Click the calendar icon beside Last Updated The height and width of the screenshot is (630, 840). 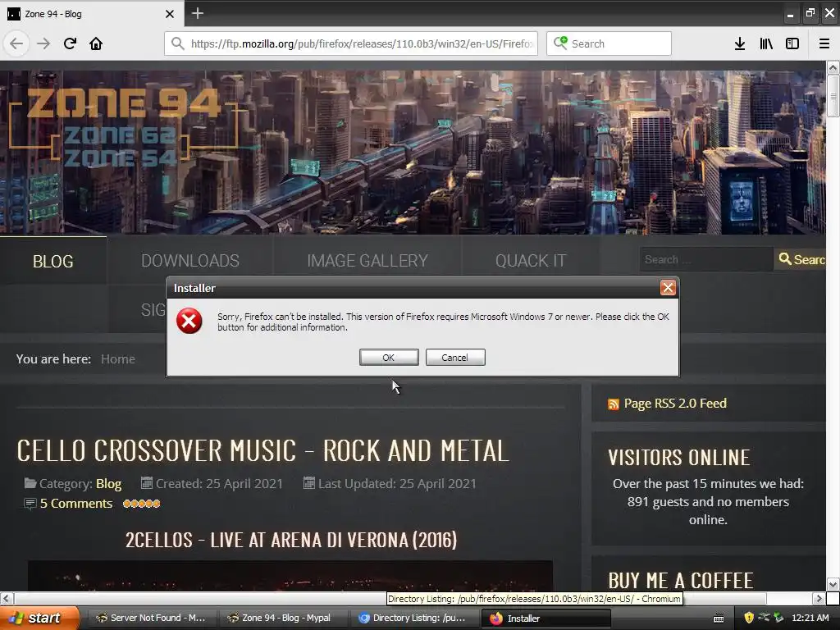(308, 482)
